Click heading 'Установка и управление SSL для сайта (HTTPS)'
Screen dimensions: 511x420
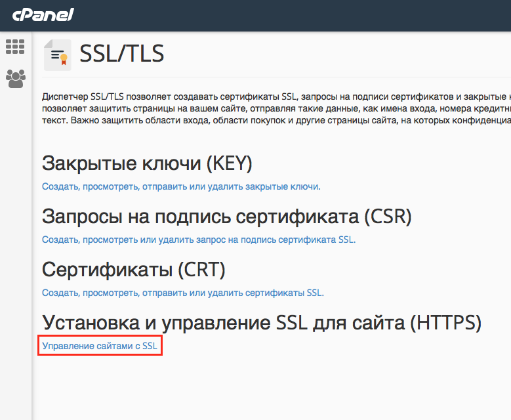(262, 322)
